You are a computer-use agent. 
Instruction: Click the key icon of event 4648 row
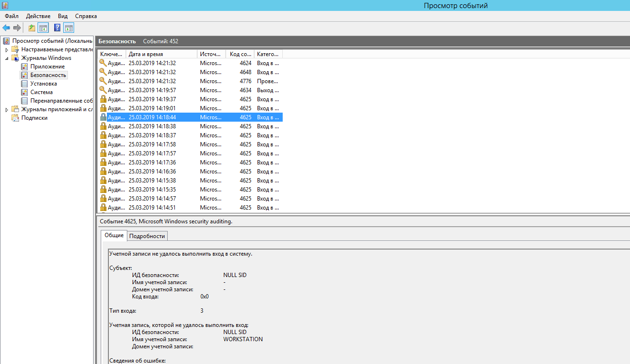pos(103,72)
